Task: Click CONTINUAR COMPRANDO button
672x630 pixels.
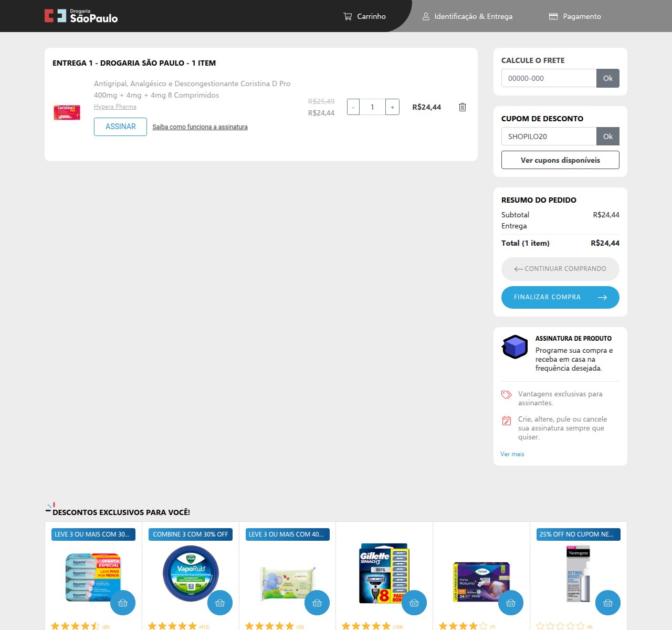Action: tap(560, 269)
